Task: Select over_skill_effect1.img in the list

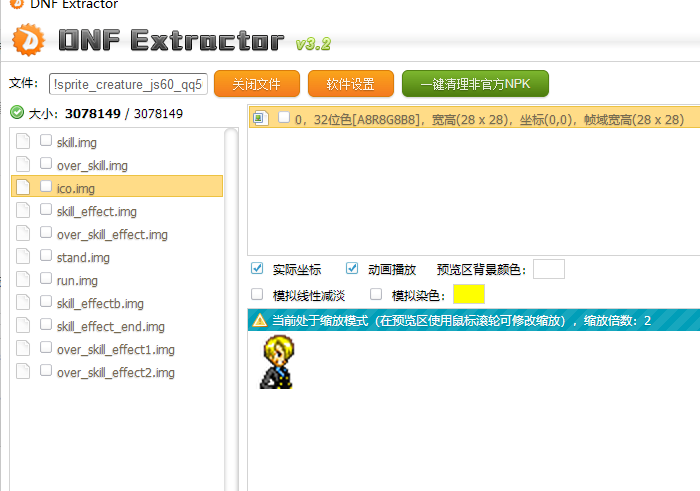Action: point(116,350)
